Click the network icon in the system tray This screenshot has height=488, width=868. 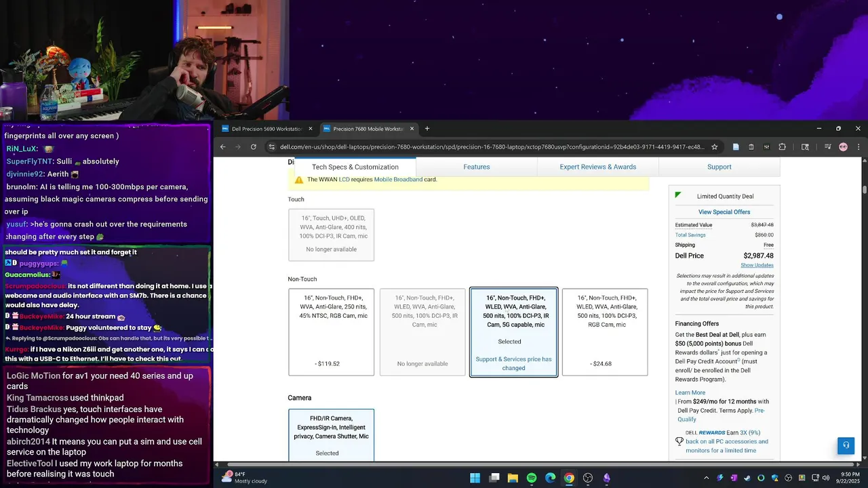pos(814,478)
